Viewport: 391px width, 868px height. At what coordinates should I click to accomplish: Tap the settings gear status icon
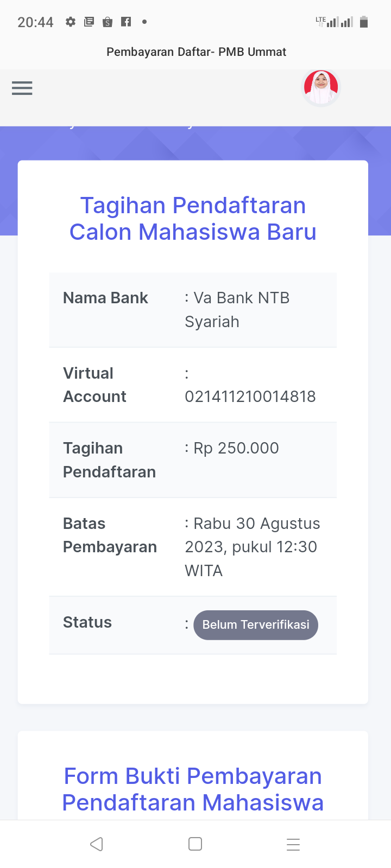click(71, 22)
